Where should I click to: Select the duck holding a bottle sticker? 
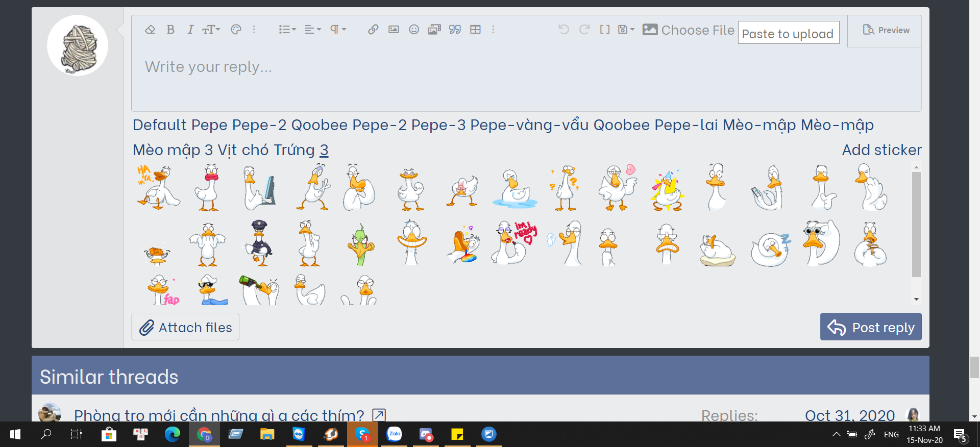(x=259, y=289)
